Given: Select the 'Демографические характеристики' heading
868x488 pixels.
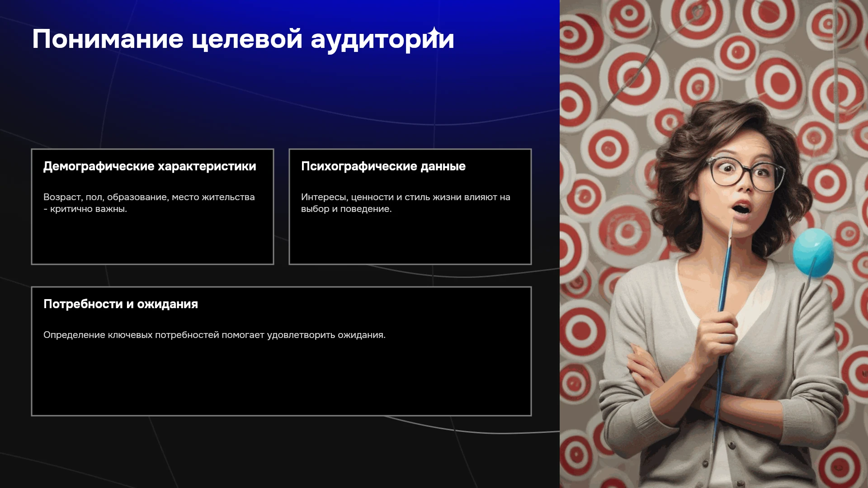Looking at the screenshot, I should [150, 167].
